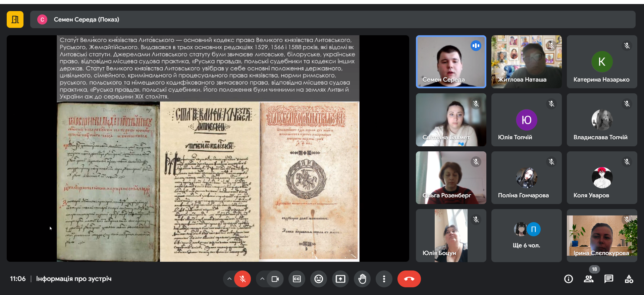The height and width of the screenshot is (295, 644).
Task: Turn on closed captions
Action: pyautogui.click(x=297, y=279)
